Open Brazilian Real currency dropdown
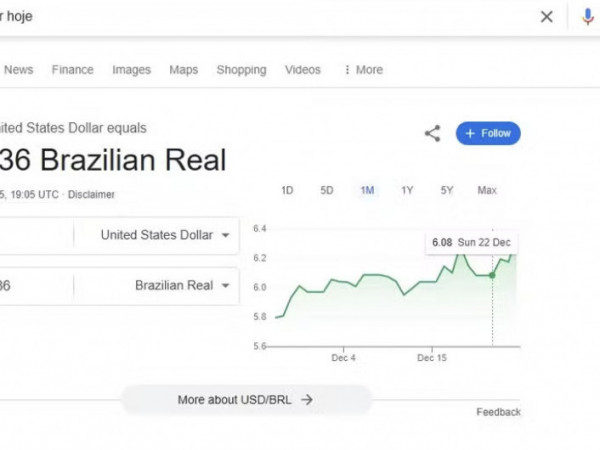Image resolution: width=600 pixels, height=450 pixels. pos(182,285)
